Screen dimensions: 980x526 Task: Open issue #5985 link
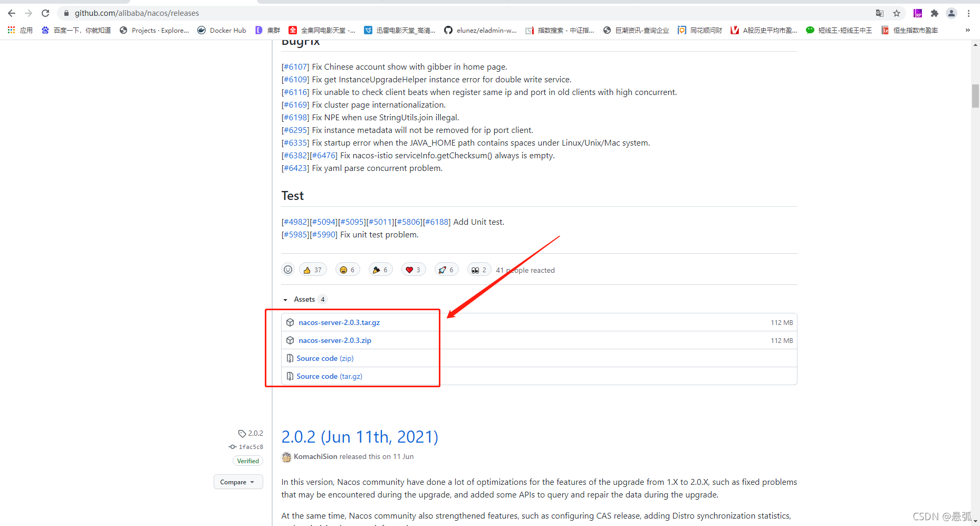point(295,235)
